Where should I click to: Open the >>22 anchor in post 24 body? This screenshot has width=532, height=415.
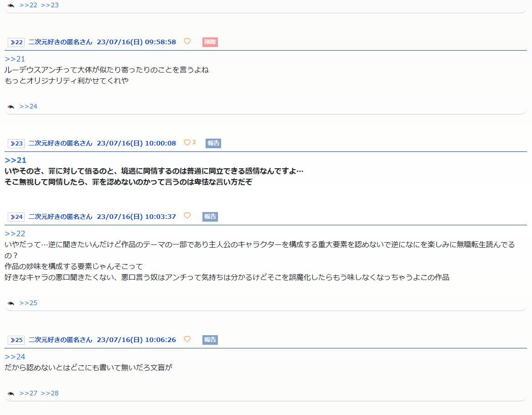point(15,233)
